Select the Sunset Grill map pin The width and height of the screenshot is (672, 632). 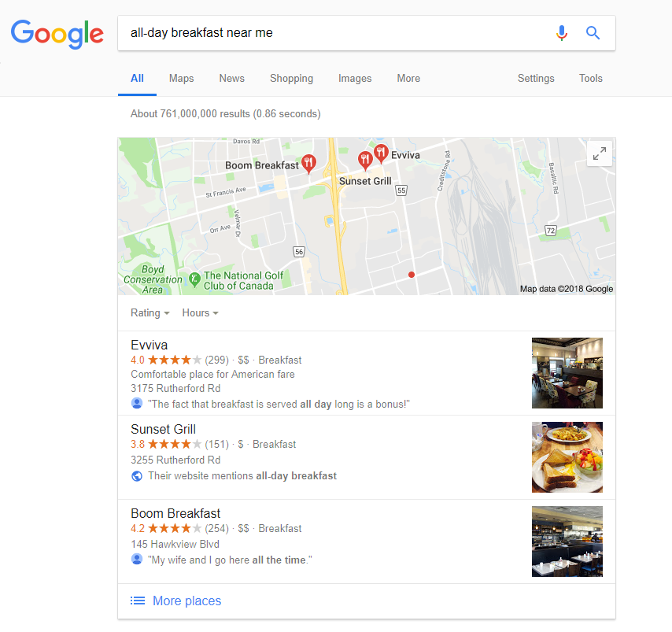pos(364,161)
